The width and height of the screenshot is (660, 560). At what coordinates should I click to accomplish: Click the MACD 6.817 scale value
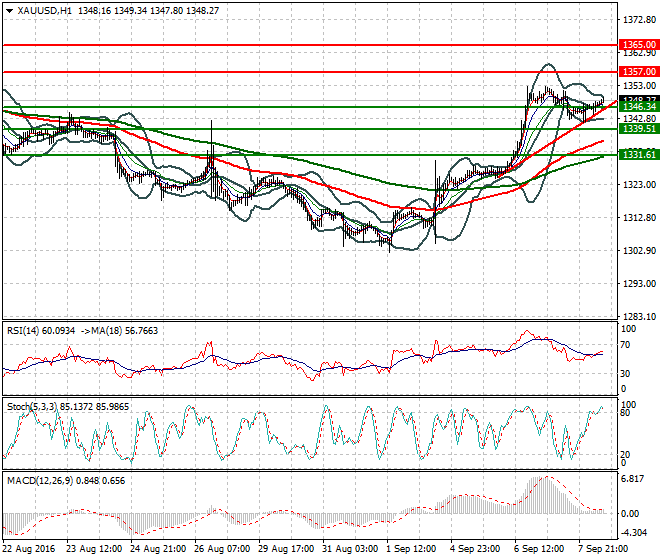(632, 479)
